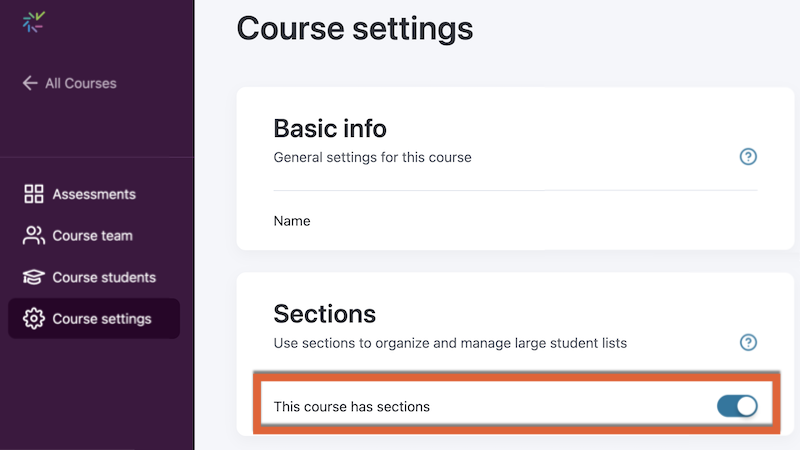Open the Course team page
The image size is (800, 450).
92,236
